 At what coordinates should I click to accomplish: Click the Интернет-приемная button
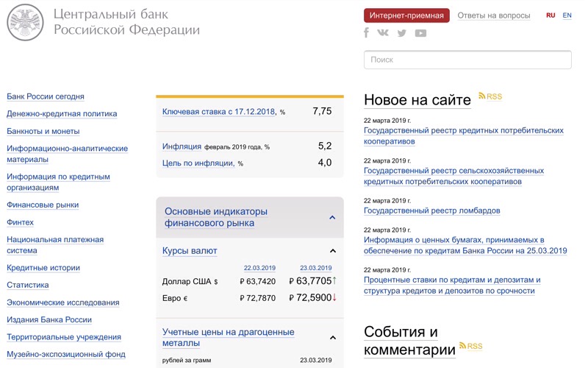(406, 15)
